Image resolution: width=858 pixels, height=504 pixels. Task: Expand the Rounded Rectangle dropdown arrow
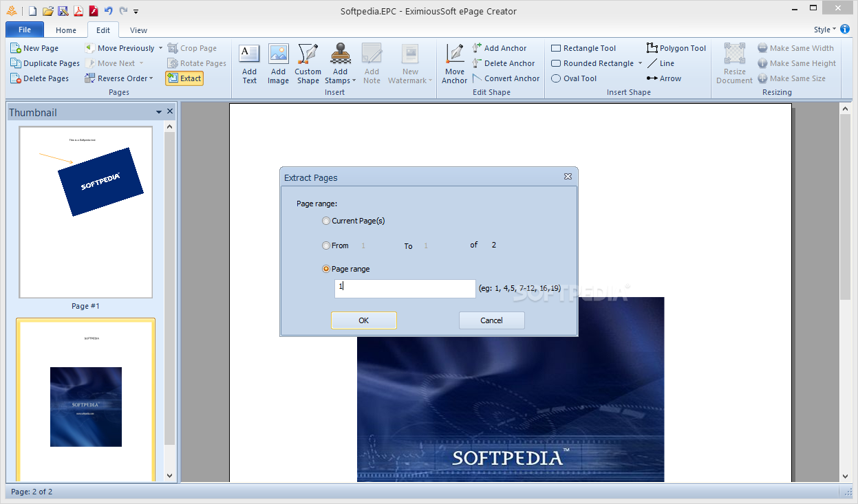[640, 63]
